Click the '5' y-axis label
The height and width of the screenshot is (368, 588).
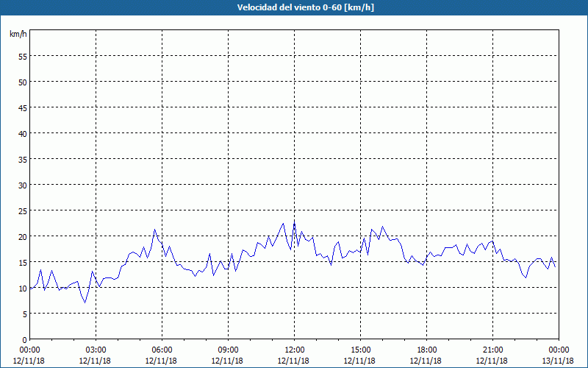(25, 314)
